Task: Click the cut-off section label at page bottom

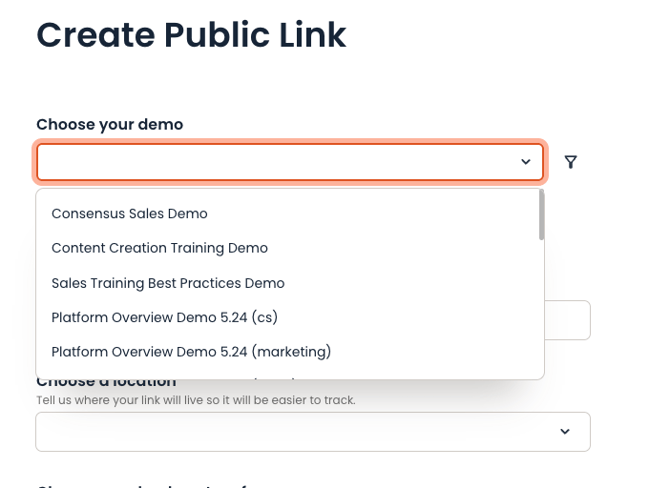Action: tap(150, 485)
